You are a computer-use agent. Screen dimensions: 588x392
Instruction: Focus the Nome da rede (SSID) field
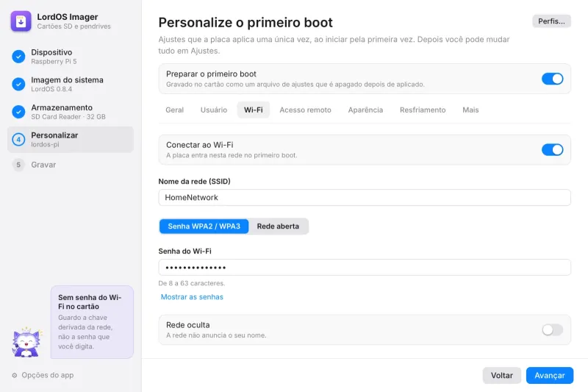point(365,197)
